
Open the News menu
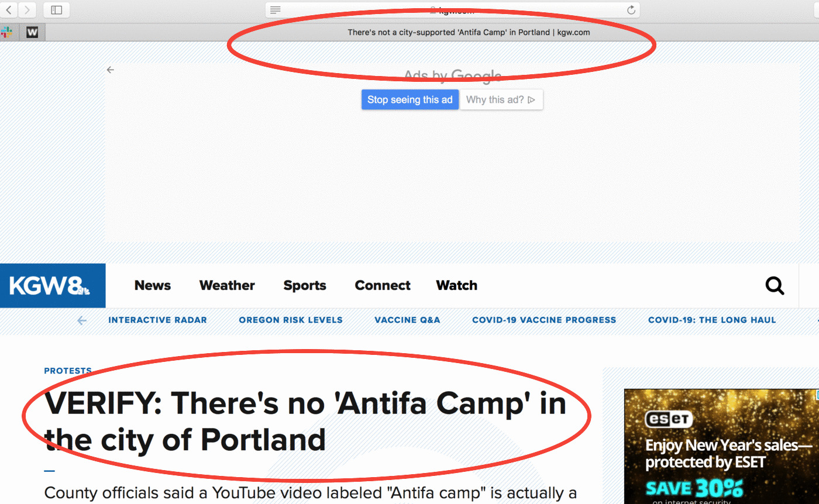coord(153,285)
